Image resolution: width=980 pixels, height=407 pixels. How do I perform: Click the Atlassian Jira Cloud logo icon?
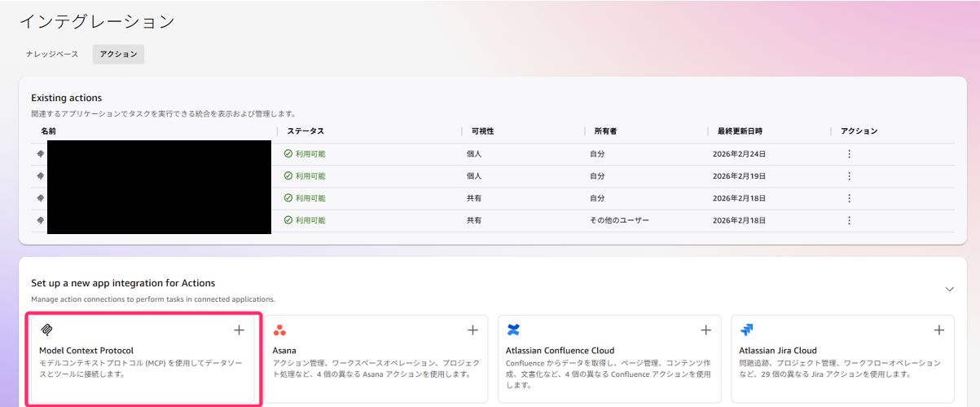coord(746,330)
